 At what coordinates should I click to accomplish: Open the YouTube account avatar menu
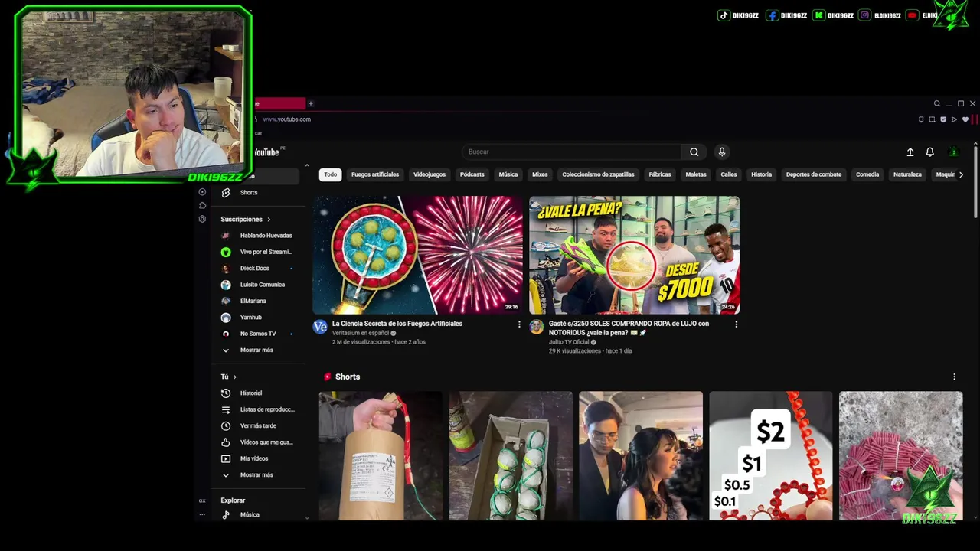pyautogui.click(x=953, y=152)
